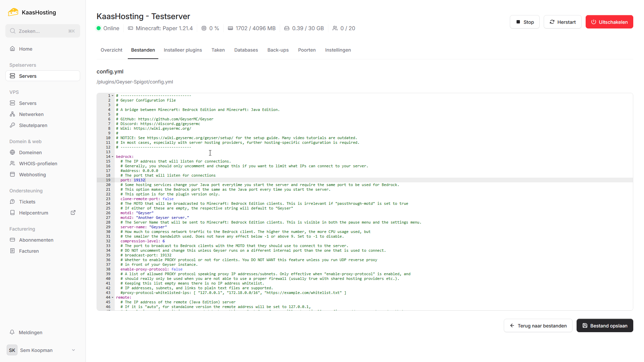Click the Domeinen globe icon
Viewport: 644px width, 362px height.
12,153
